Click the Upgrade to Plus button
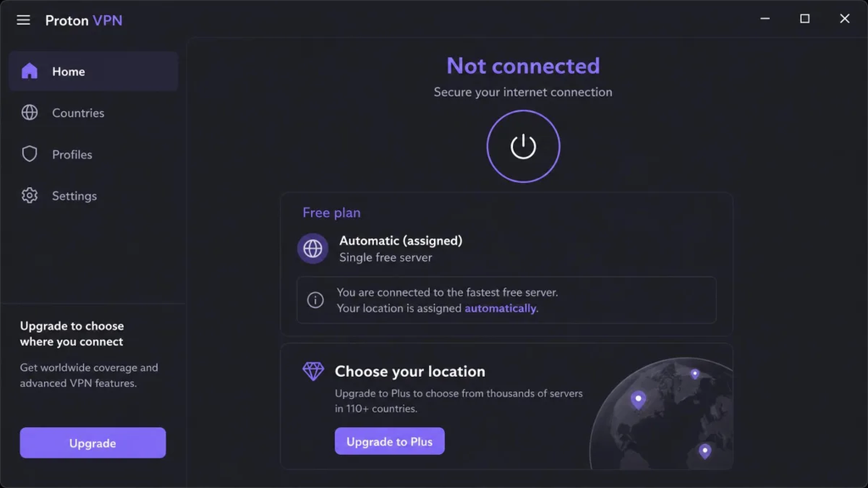 tap(389, 441)
